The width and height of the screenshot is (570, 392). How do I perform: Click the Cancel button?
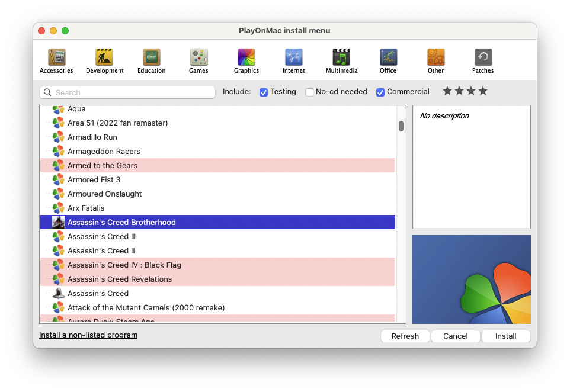[x=455, y=336]
